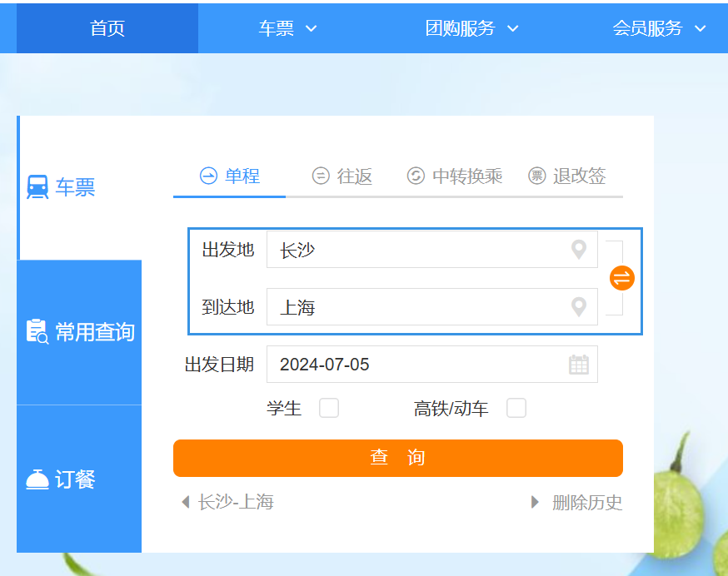Screen dimensions: 728x576
Task: Click the left arrow of search history
Action: 186,502
